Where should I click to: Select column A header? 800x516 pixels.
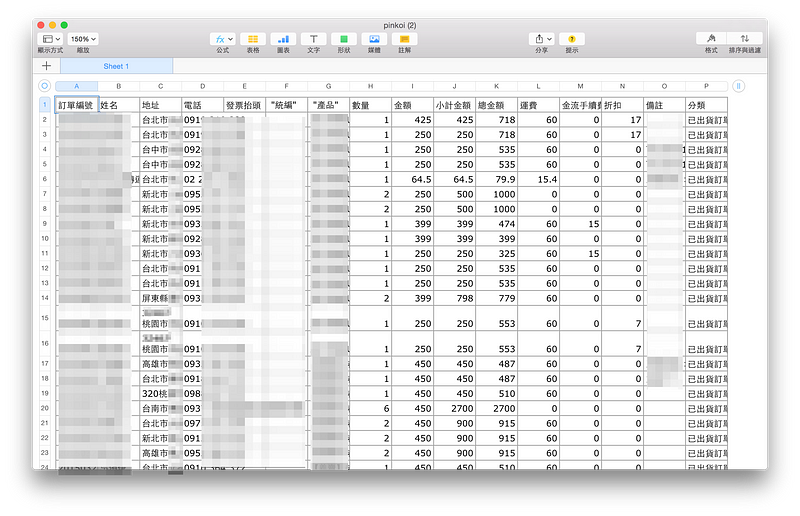click(x=77, y=86)
